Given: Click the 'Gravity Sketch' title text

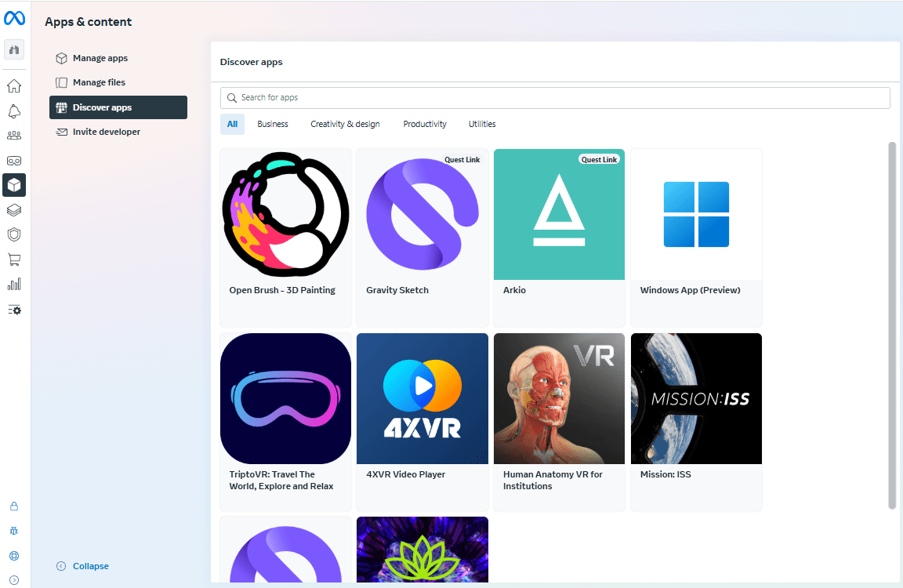Looking at the screenshot, I should point(397,290).
